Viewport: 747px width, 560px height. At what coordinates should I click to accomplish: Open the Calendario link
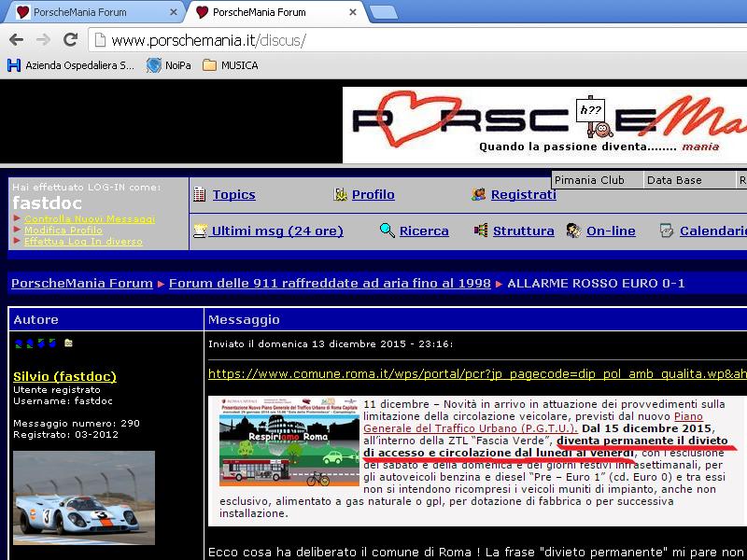(713, 231)
